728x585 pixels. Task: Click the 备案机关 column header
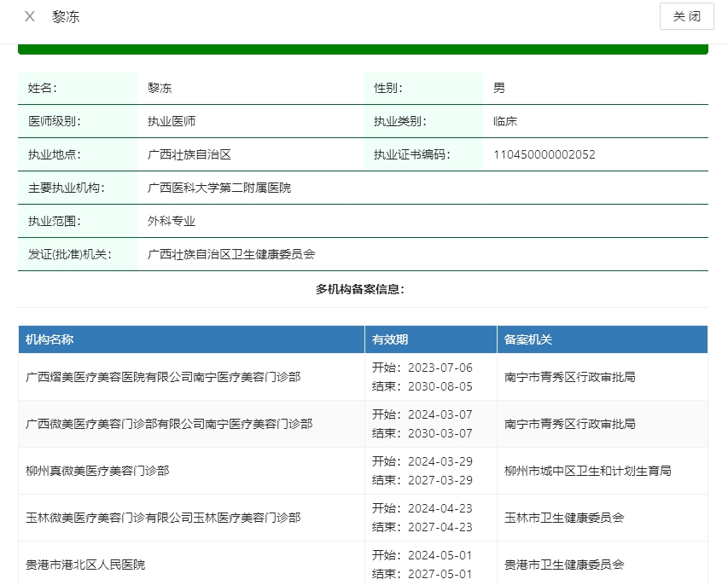[x=528, y=339]
